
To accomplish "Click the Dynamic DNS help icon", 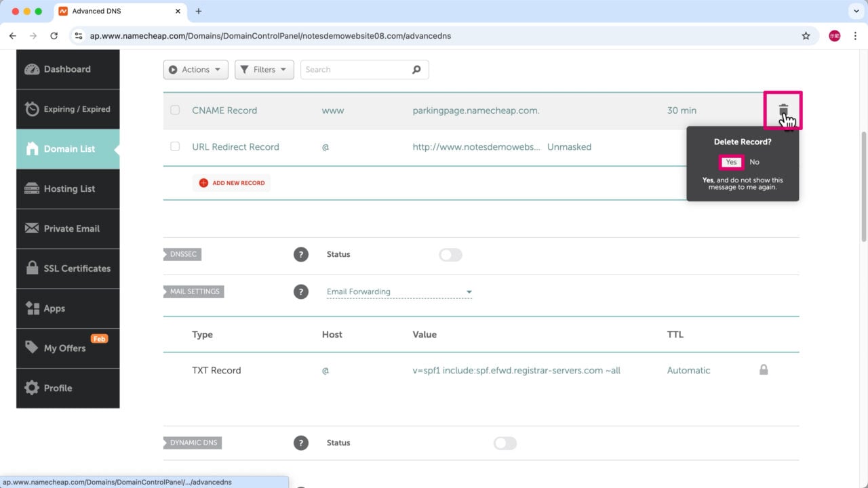I will [x=300, y=443].
